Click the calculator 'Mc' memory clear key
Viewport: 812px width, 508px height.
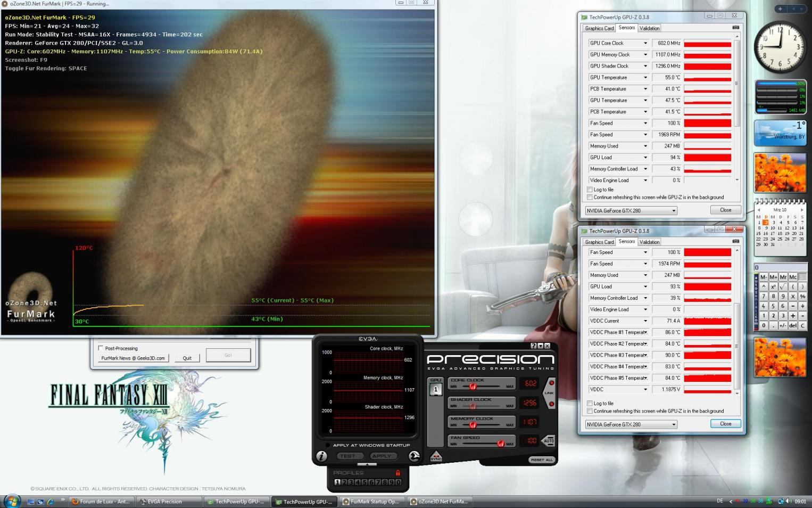point(793,277)
